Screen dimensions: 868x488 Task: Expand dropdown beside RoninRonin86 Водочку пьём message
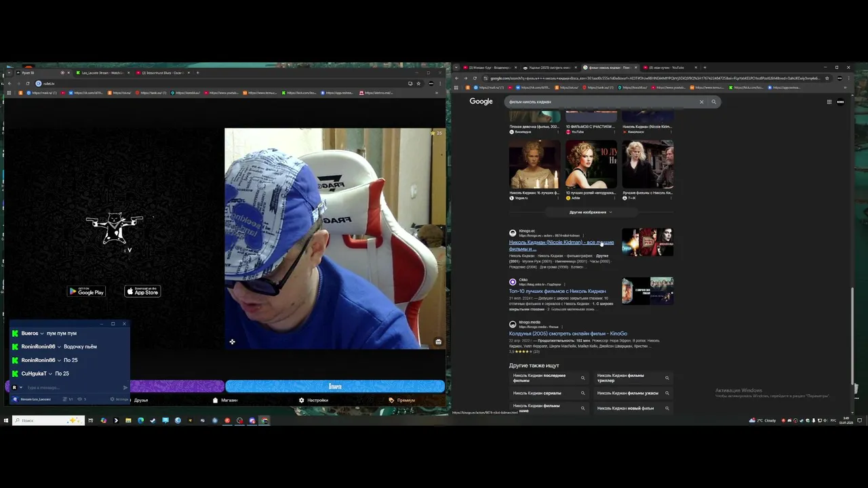click(59, 347)
